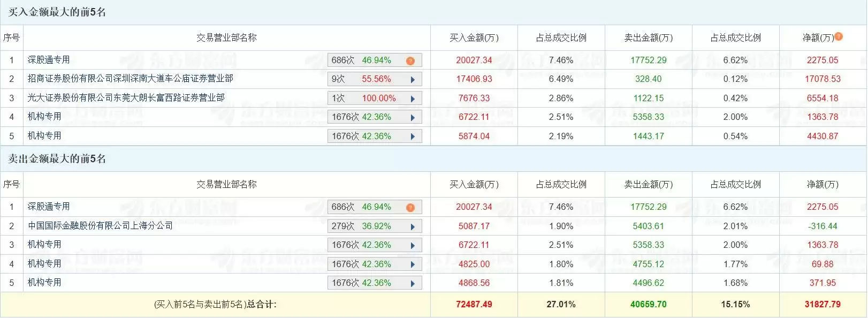Select the 买入金额最大的前5名 section title

point(57,12)
